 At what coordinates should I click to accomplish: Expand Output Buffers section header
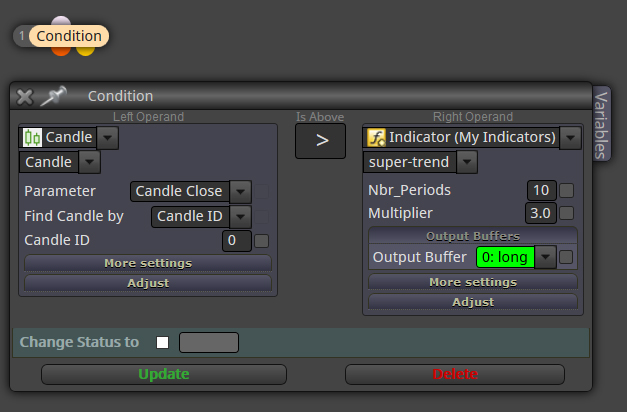point(473,236)
